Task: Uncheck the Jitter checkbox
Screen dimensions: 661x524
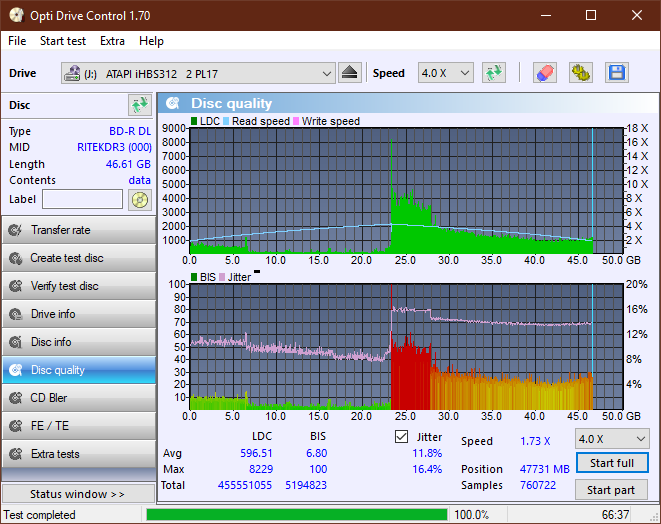Action: [402, 437]
